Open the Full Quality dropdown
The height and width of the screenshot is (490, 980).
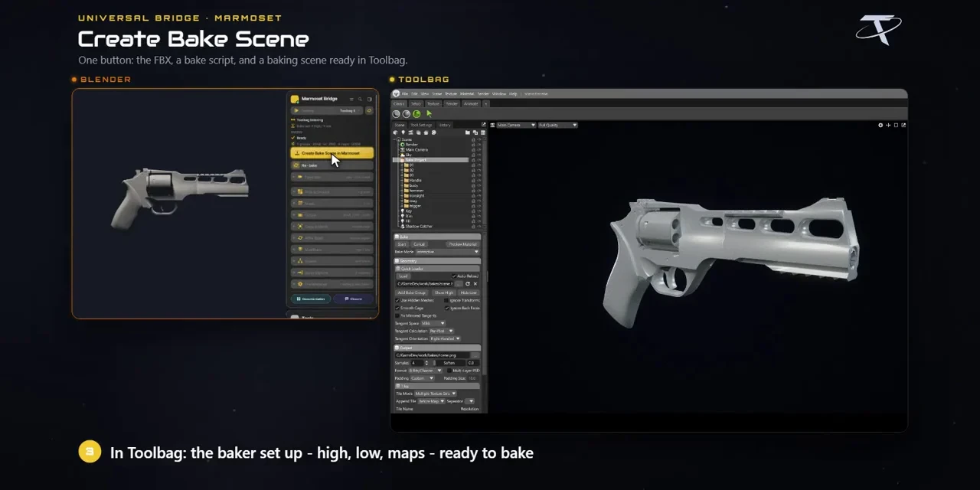coord(558,125)
